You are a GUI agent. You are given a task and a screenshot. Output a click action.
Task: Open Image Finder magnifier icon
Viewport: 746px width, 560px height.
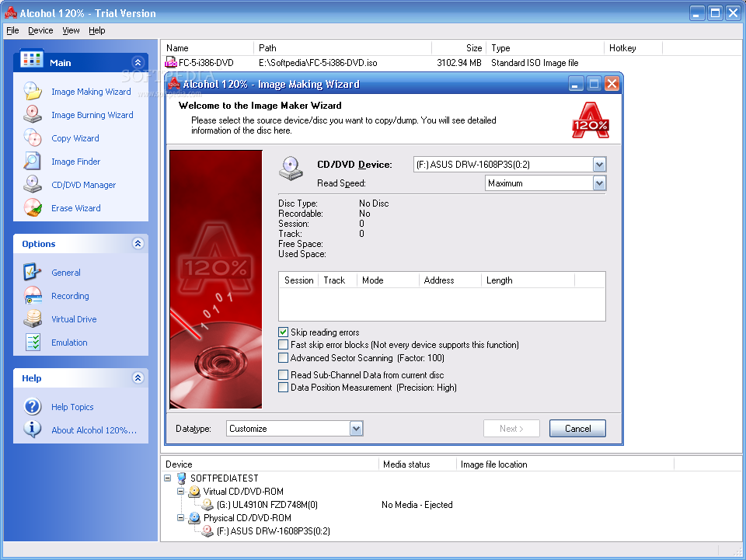[33, 162]
